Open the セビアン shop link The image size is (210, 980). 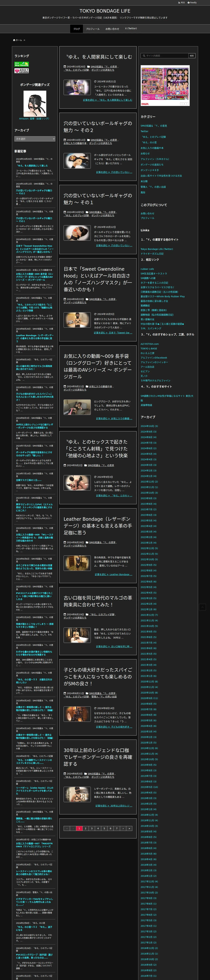click(x=145, y=372)
